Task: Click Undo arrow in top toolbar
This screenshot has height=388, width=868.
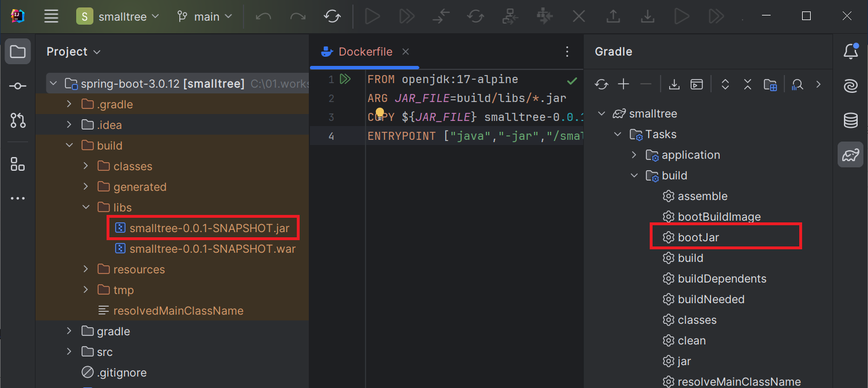Action: point(264,17)
